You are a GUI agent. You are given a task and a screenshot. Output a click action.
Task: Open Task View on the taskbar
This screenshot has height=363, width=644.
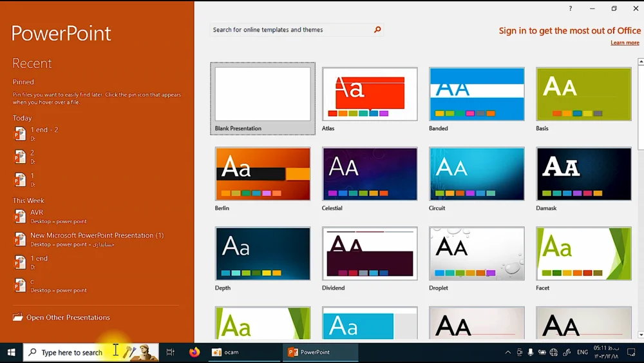(170, 352)
